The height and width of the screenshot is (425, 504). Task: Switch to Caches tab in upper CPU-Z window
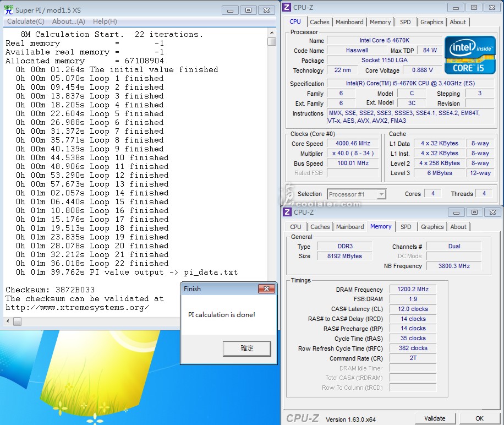coord(320,22)
